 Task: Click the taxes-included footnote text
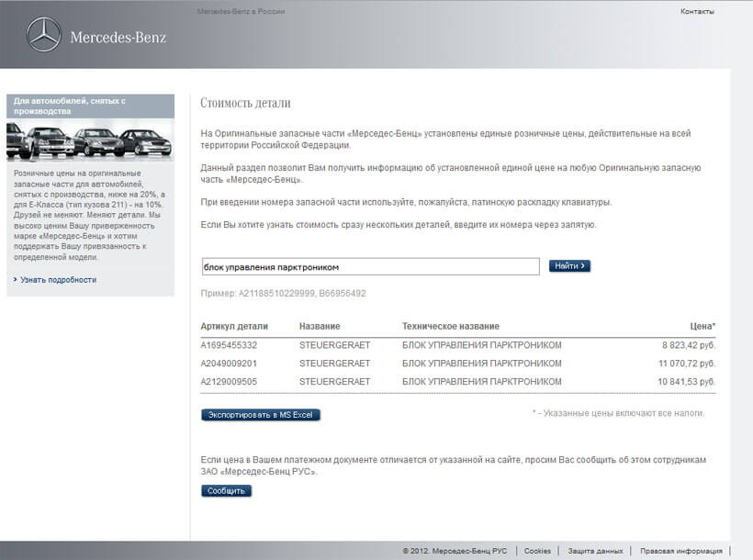618,413
